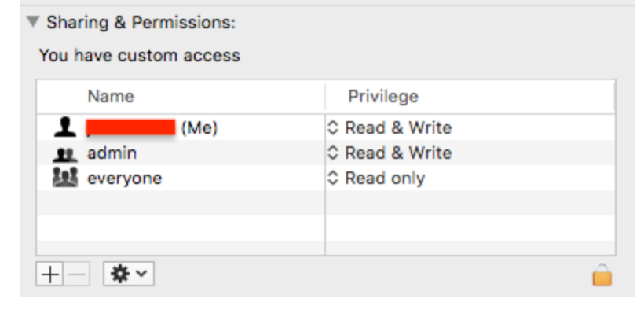This screenshot has height=313, width=644.
Task: Select the everyone group icon
Action: (65, 178)
